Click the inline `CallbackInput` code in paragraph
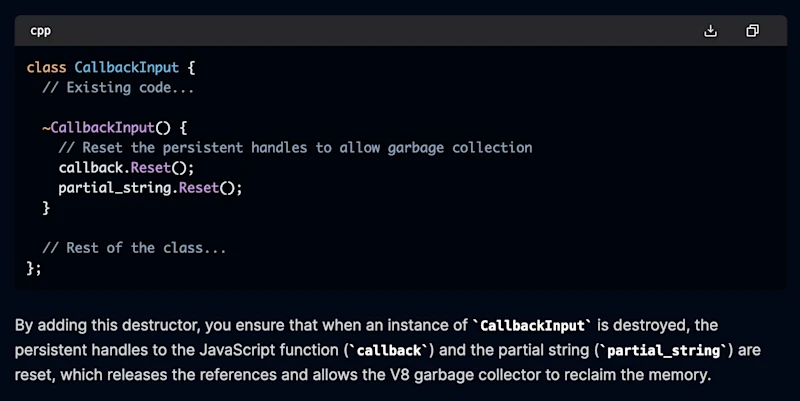 532,325
